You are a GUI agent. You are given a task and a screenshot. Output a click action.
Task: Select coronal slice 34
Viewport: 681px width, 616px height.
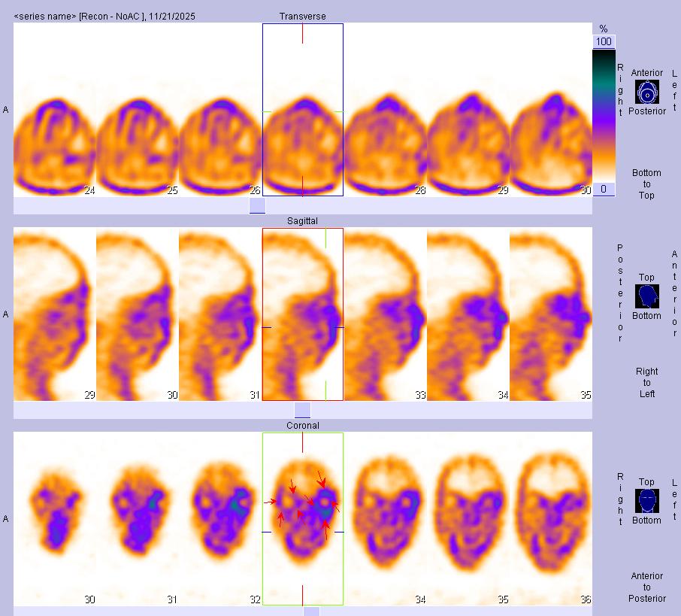(386, 519)
